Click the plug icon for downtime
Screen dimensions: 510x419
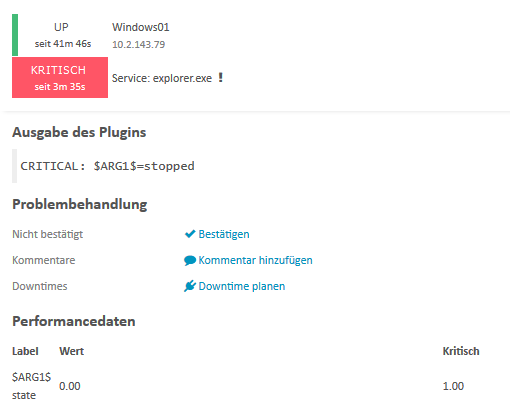coord(190,286)
